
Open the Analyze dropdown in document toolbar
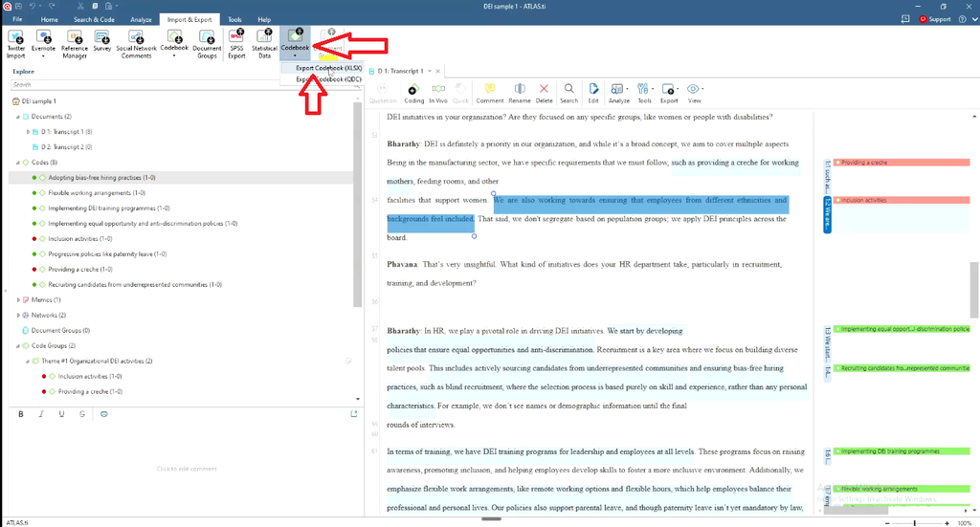coord(619,93)
